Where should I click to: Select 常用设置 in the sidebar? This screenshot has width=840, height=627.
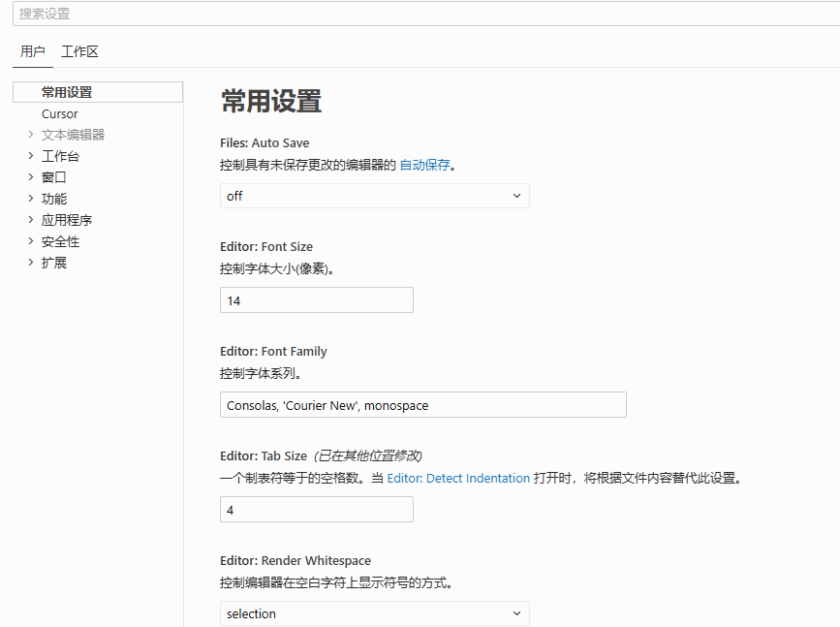point(98,92)
